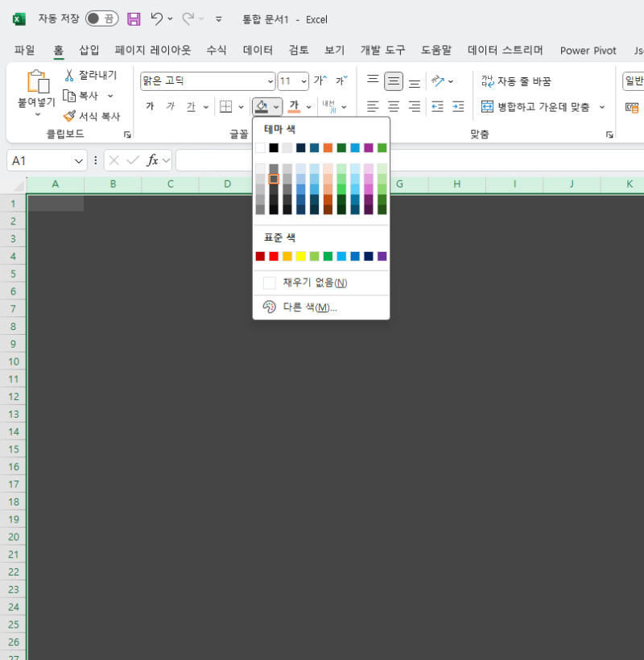Undo the last action
Screen dimensions: 644x660
(x=157, y=19)
